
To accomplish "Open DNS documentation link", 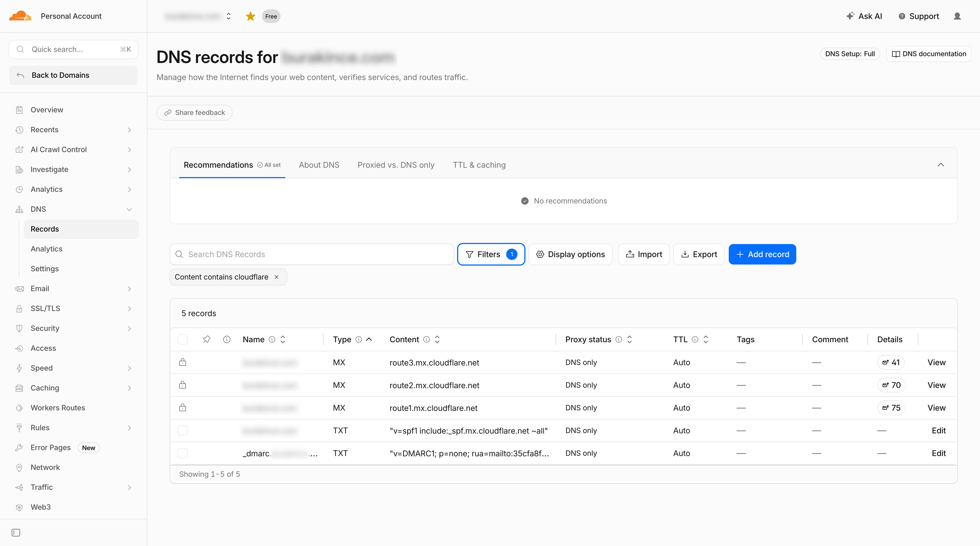I will pyautogui.click(x=929, y=54).
